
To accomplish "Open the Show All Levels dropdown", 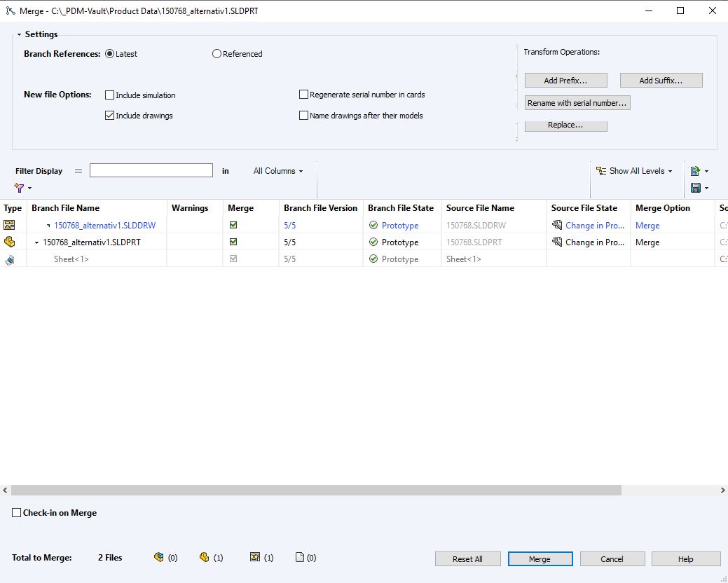I will tap(634, 171).
